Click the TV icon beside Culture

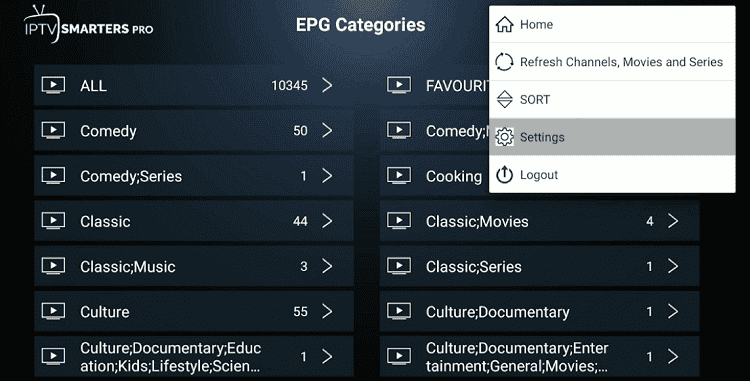[x=54, y=311]
